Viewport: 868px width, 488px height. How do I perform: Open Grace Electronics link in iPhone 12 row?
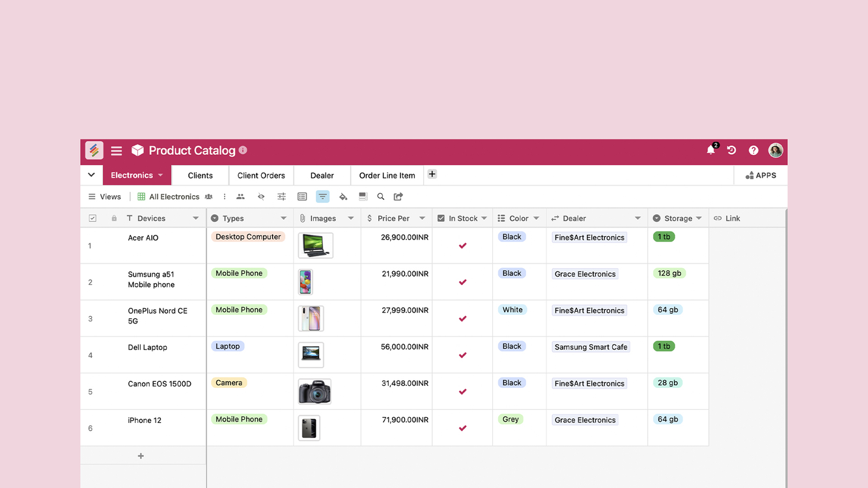coord(585,420)
